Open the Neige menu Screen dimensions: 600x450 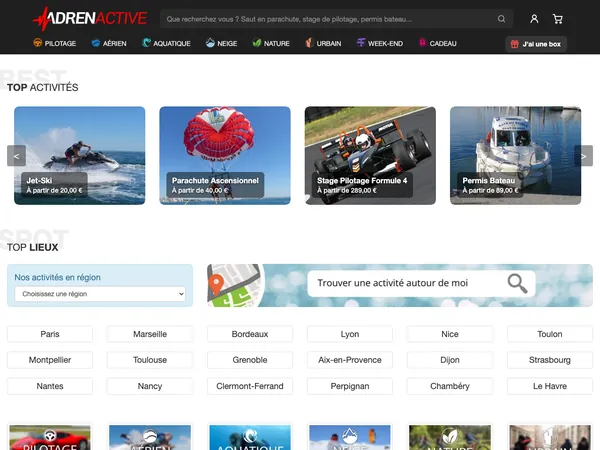click(x=221, y=43)
